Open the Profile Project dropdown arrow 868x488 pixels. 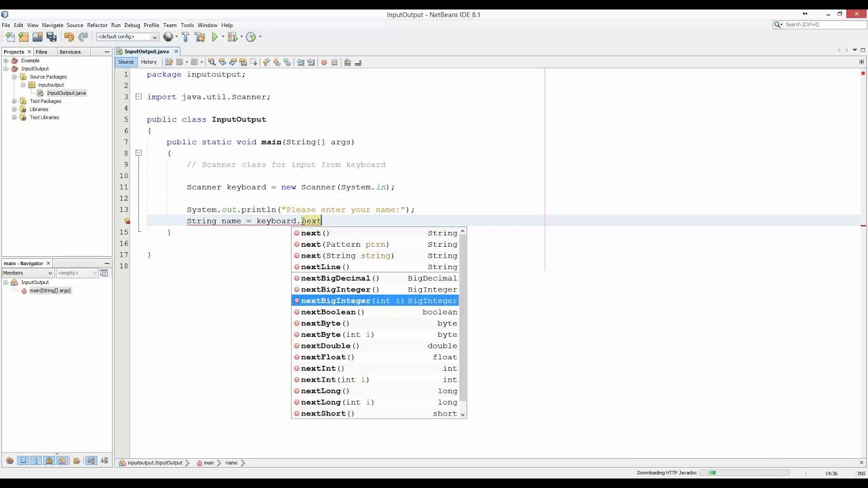[x=260, y=37]
